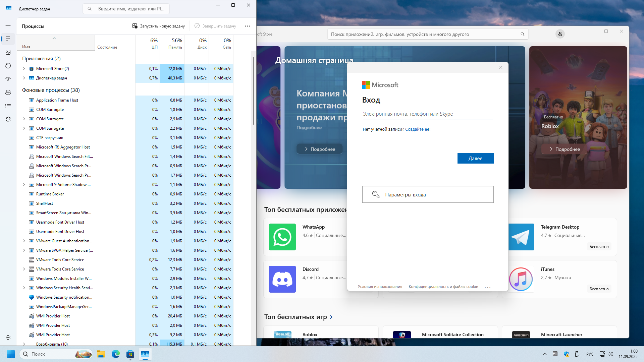Sort by Диск column header
Viewport: 644px width, 362px height.
197,43
